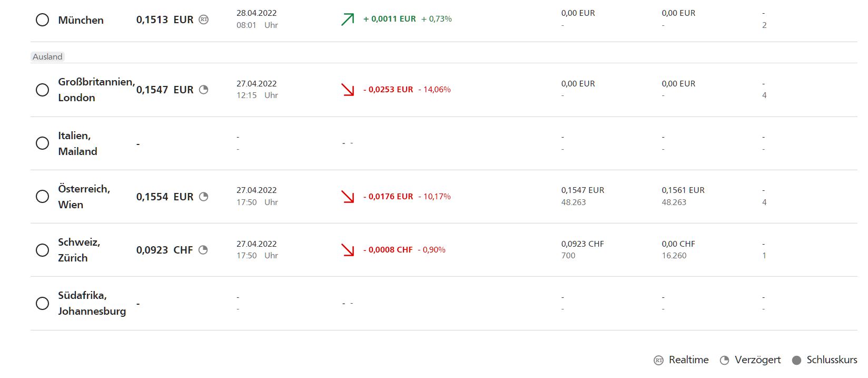The height and width of the screenshot is (378, 868).
Task: Click the Wien bid price 0,1547 EUR
Action: [x=583, y=190]
